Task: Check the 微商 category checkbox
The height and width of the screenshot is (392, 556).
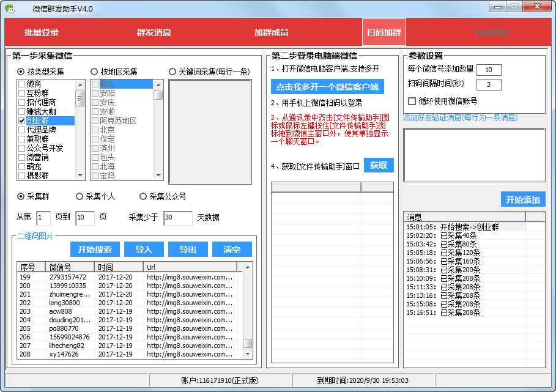Action: pyautogui.click(x=21, y=84)
